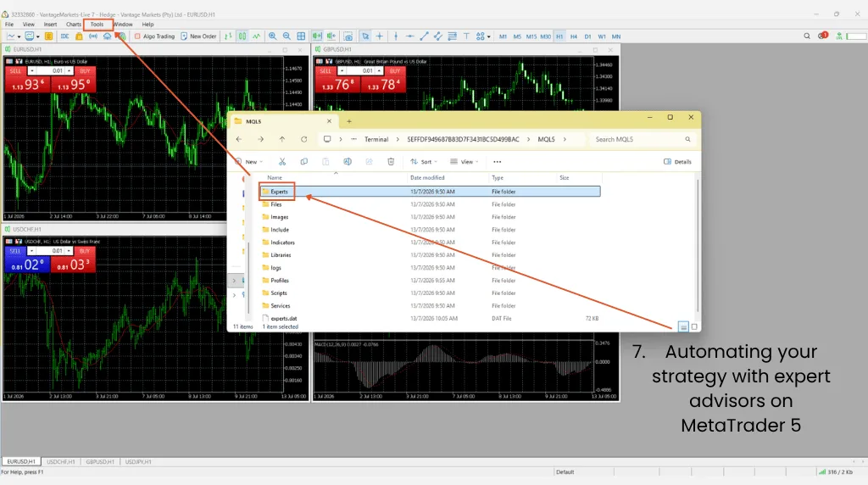Click the Market Watch yellow icon
This screenshot has width=868, height=485.
coord(48,36)
